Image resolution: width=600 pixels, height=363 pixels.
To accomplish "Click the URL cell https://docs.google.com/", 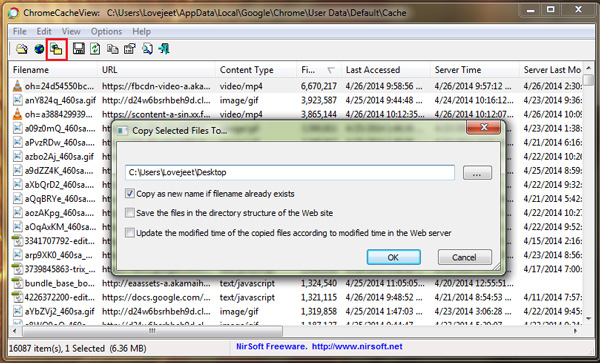I will click(156, 298).
